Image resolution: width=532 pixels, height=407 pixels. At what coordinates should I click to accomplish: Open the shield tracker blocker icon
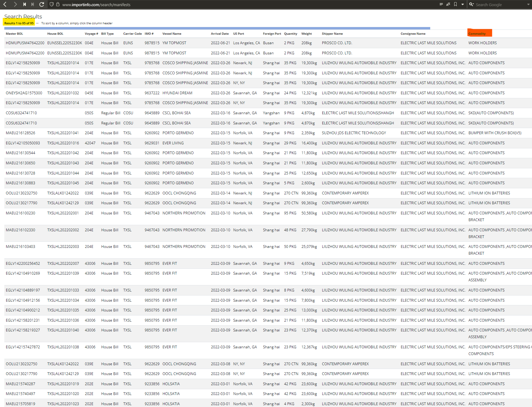tap(52, 4)
